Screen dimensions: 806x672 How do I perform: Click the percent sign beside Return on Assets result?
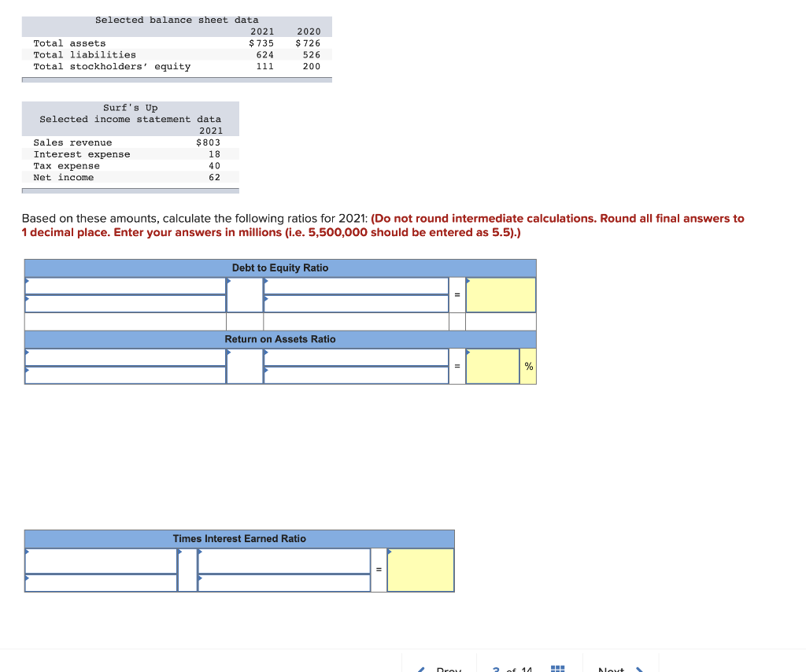coord(528,367)
